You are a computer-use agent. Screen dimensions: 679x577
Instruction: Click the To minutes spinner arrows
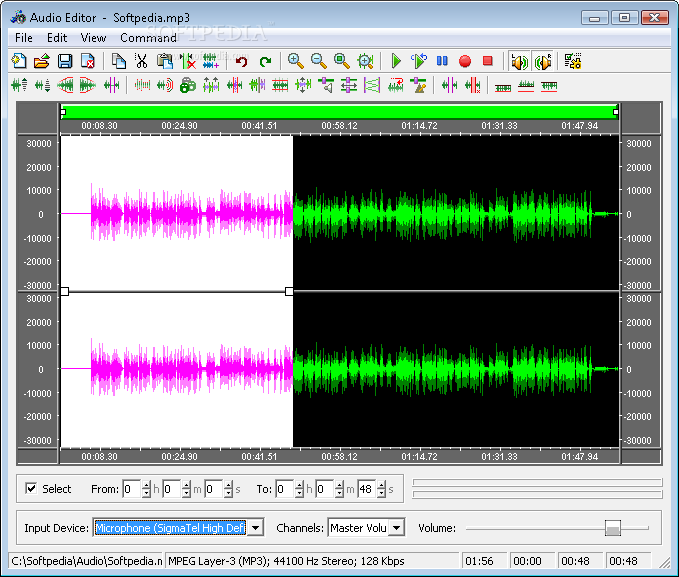(340, 489)
